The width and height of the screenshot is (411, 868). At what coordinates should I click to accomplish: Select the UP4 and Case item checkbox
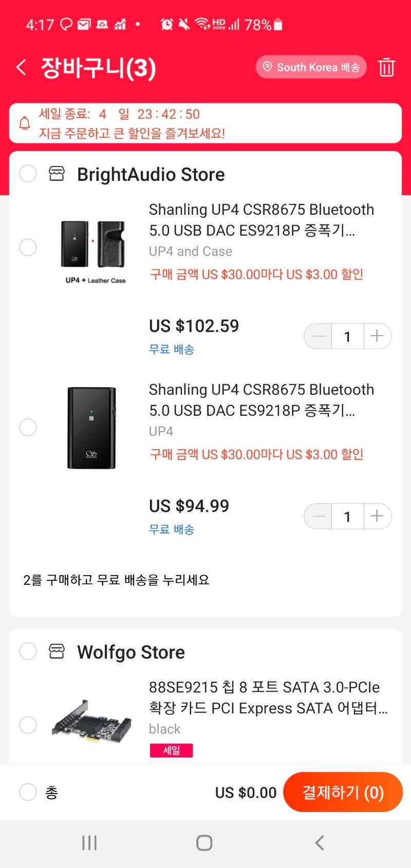[x=28, y=247]
